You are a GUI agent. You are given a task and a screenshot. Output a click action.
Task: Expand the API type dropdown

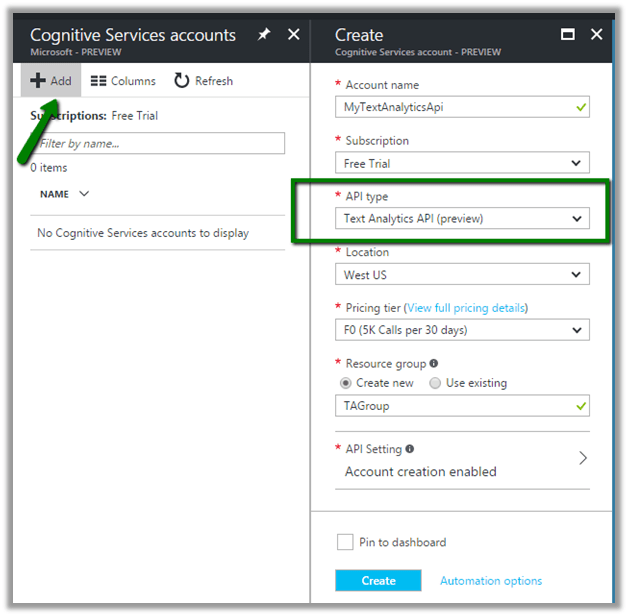pos(462,218)
